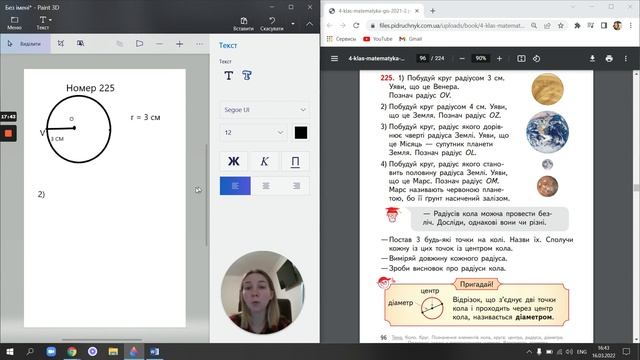
Task: Close the 4-klas-matematyka Chrome tab
Action: 417,11
